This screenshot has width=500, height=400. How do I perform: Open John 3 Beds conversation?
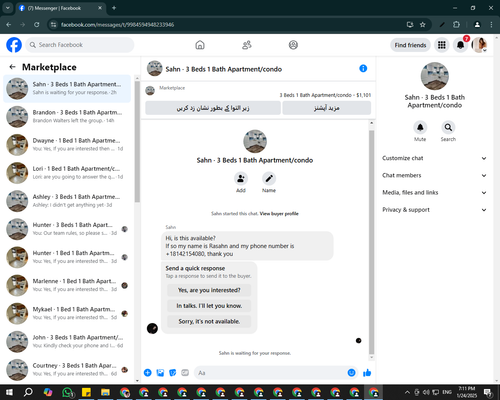coord(67,342)
